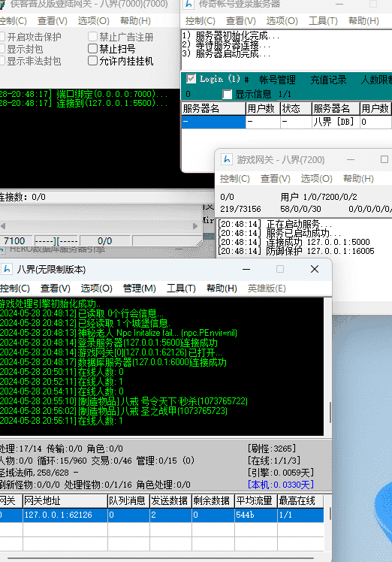The width and height of the screenshot is (392, 562).
Task: Minimize the 八界(无限制版本) window
Action: pyautogui.click(x=246, y=269)
